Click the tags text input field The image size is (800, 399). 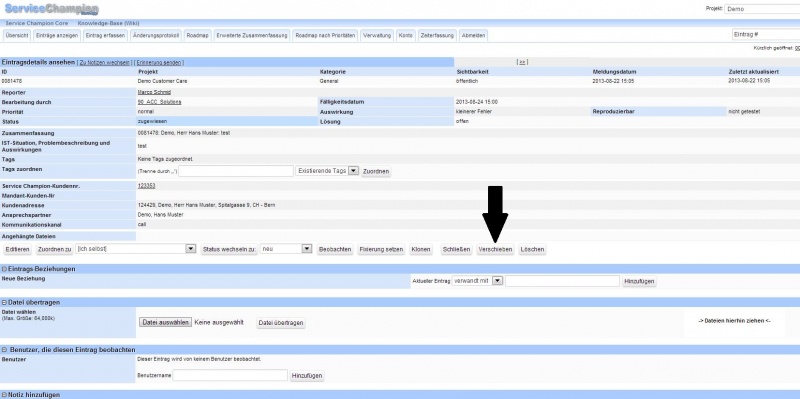pos(236,171)
